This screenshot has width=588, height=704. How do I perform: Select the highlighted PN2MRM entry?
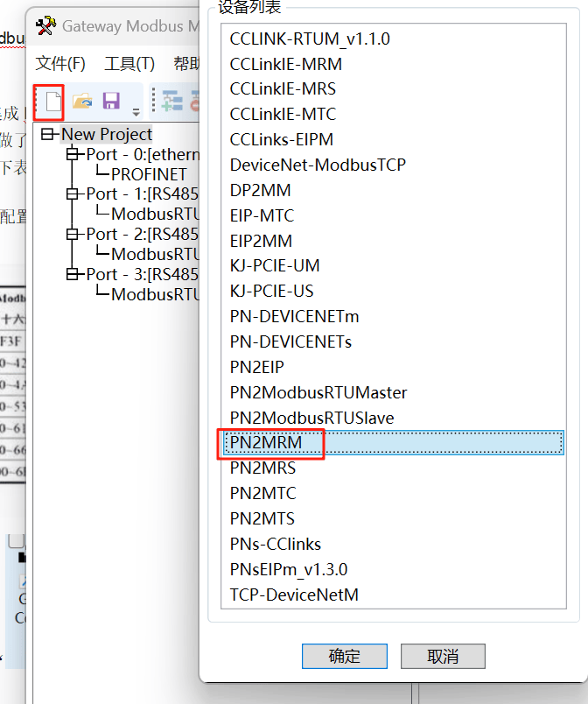pyautogui.click(x=394, y=443)
